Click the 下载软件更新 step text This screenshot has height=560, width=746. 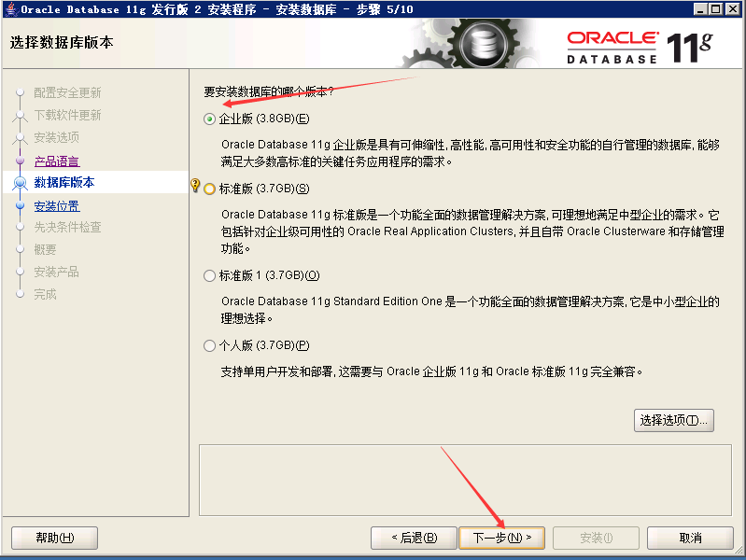(67, 115)
